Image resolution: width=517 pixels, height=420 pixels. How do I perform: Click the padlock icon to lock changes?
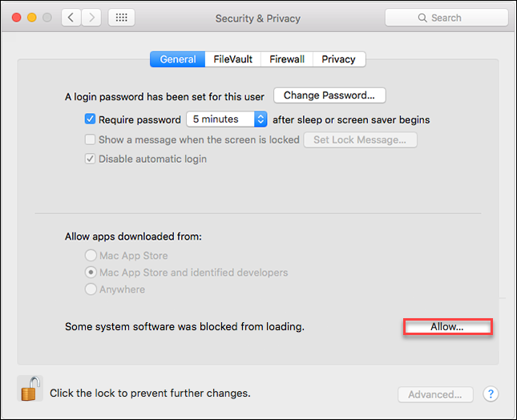point(30,389)
